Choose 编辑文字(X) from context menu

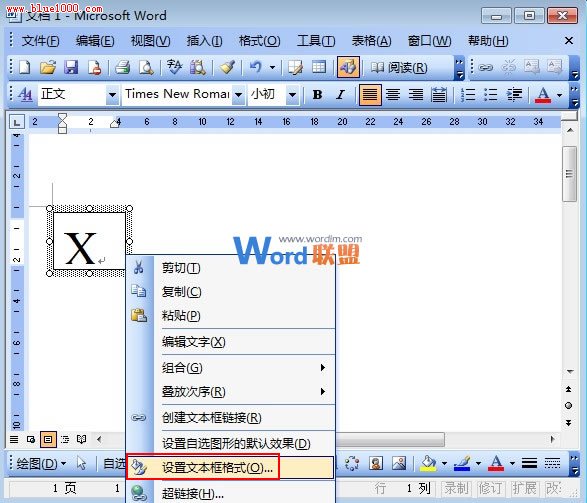pos(231,342)
